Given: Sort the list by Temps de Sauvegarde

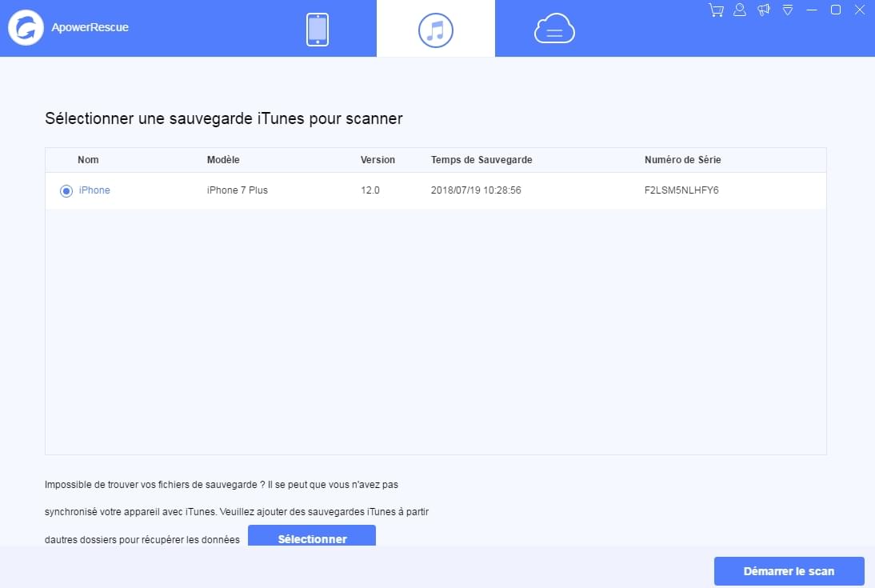Looking at the screenshot, I should point(481,160).
